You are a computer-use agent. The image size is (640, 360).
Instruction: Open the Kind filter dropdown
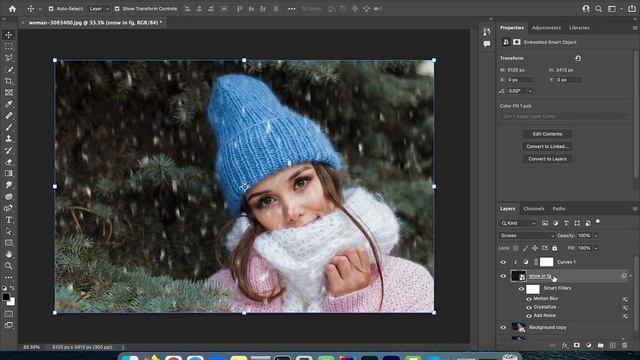518,223
